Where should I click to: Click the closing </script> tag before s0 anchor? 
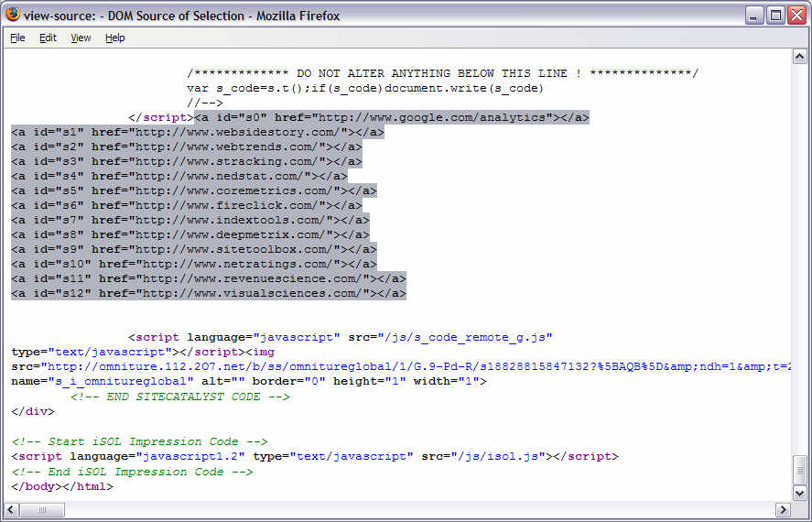[161, 117]
